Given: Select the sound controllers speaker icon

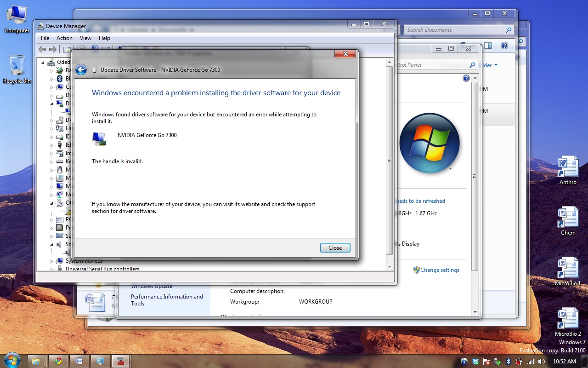Looking at the screenshot, I should tap(59, 244).
